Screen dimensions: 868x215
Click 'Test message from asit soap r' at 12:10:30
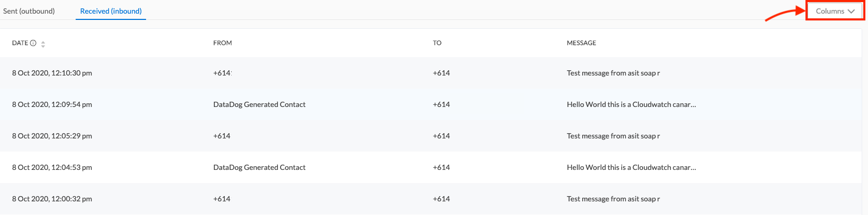613,73
